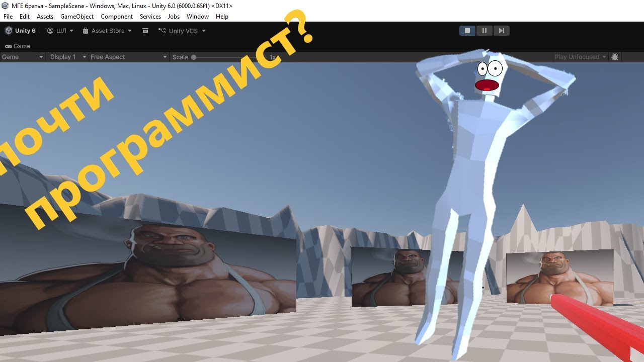644x362 pixels.
Task: Click the bug icon in Game view toolbar
Action: [x=615, y=57]
